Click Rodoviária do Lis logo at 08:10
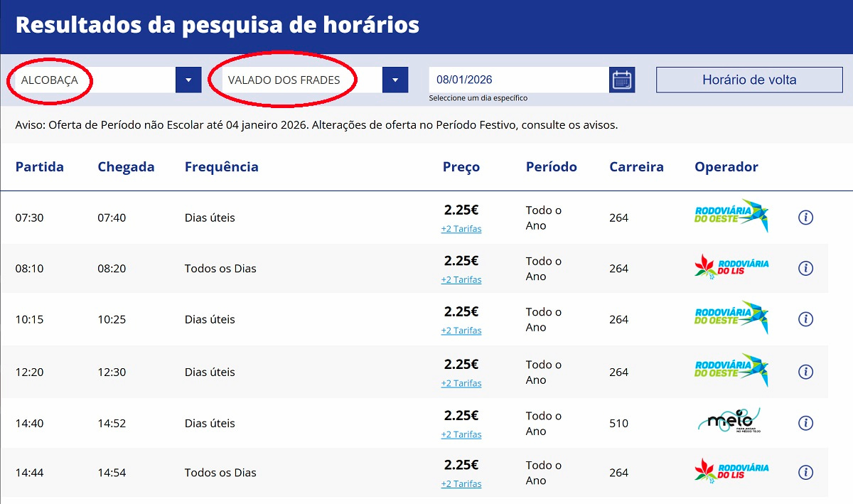Image resolution: width=853 pixels, height=504 pixels. point(731,267)
